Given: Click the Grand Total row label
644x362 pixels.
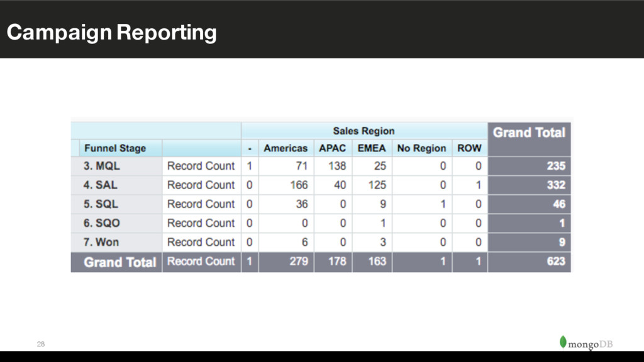Looking at the screenshot, I should [120, 262].
